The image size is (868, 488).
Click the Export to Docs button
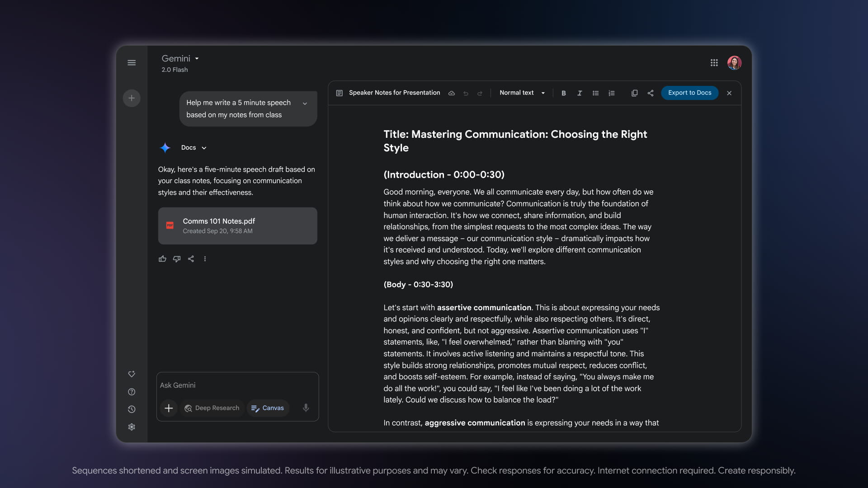pos(689,93)
